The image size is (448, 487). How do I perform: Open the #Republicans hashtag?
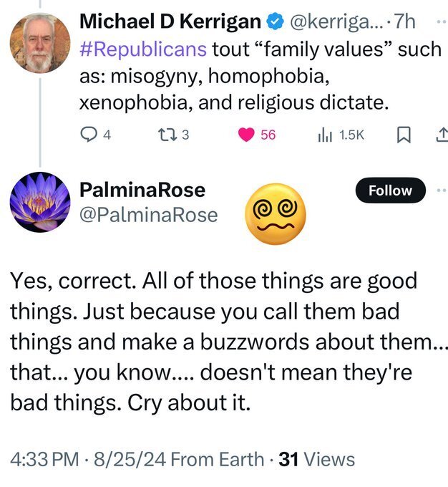(143, 49)
